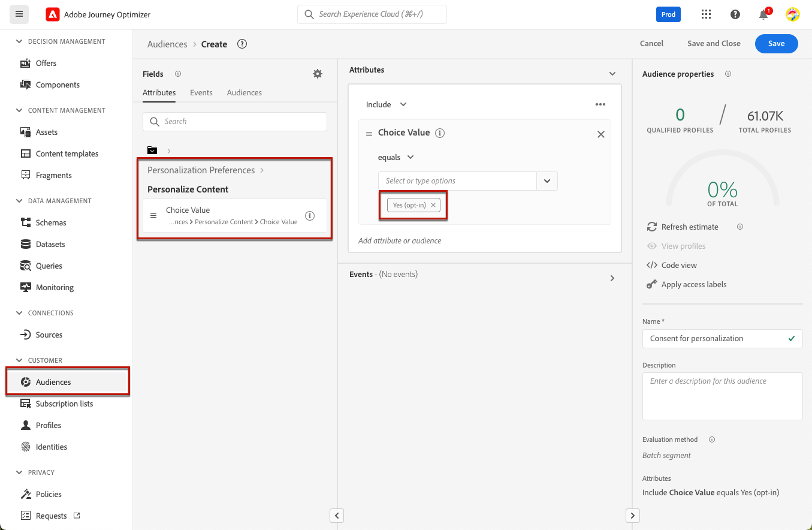Open the hamburger navigation menu
Image resolution: width=812 pixels, height=530 pixels.
point(19,14)
